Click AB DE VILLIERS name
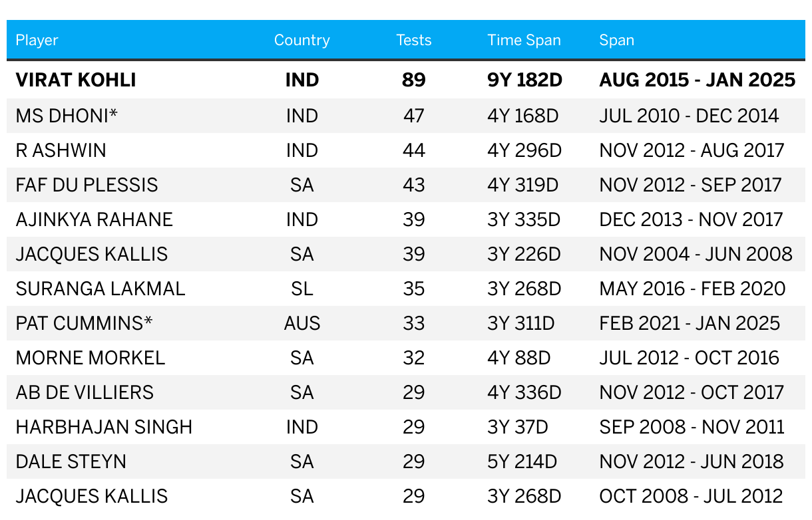The image size is (812, 520). click(x=85, y=392)
